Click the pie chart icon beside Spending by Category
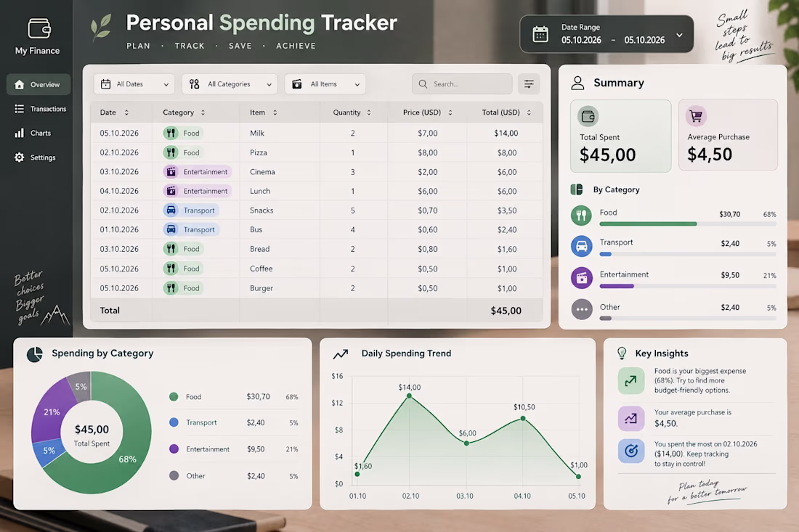Image resolution: width=799 pixels, height=532 pixels. (x=35, y=354)
